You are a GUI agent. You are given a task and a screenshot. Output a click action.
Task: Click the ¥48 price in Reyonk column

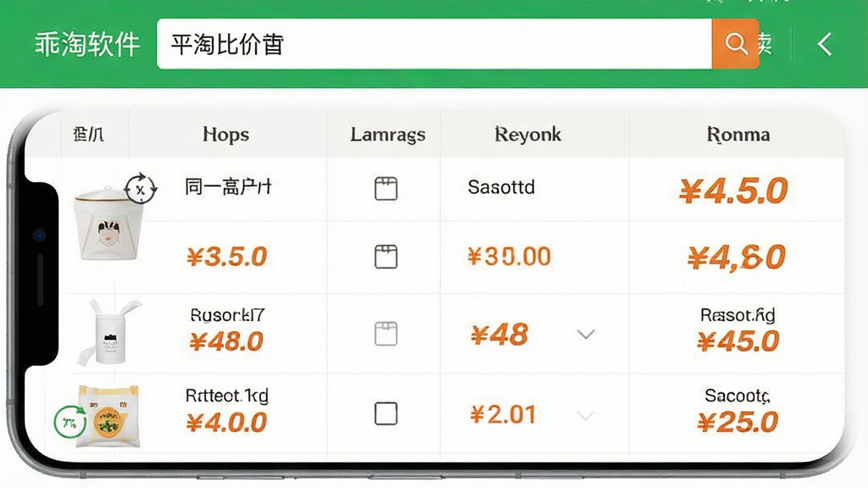498,335
